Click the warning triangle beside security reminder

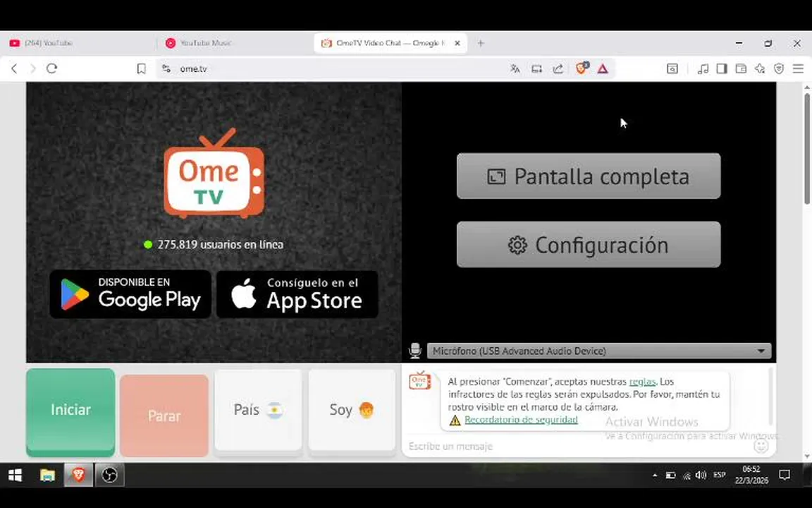pyautogui.click(x=455, y=420)
